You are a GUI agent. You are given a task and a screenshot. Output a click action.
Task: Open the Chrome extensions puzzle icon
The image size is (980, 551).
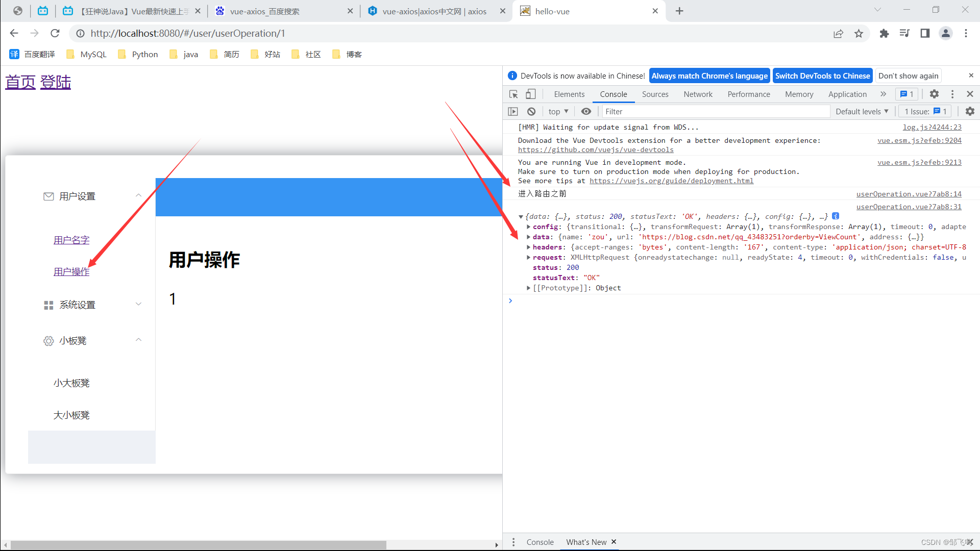coord(884,34)
